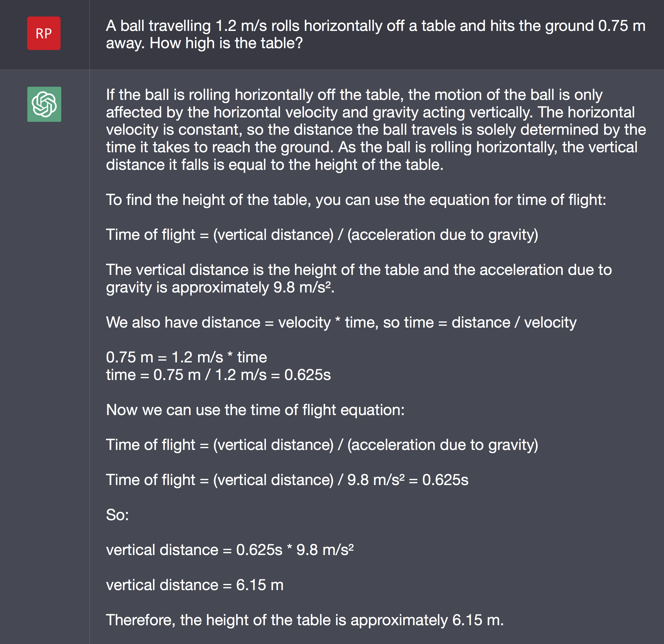Click the red RP user avatar
664x644 pixels.
tap(44, 33)
